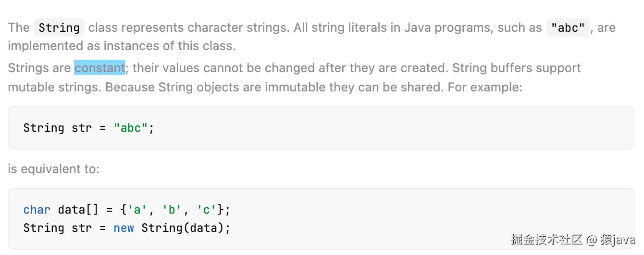
Task: Click the 'c' character literal
Action: coord(206,210)
